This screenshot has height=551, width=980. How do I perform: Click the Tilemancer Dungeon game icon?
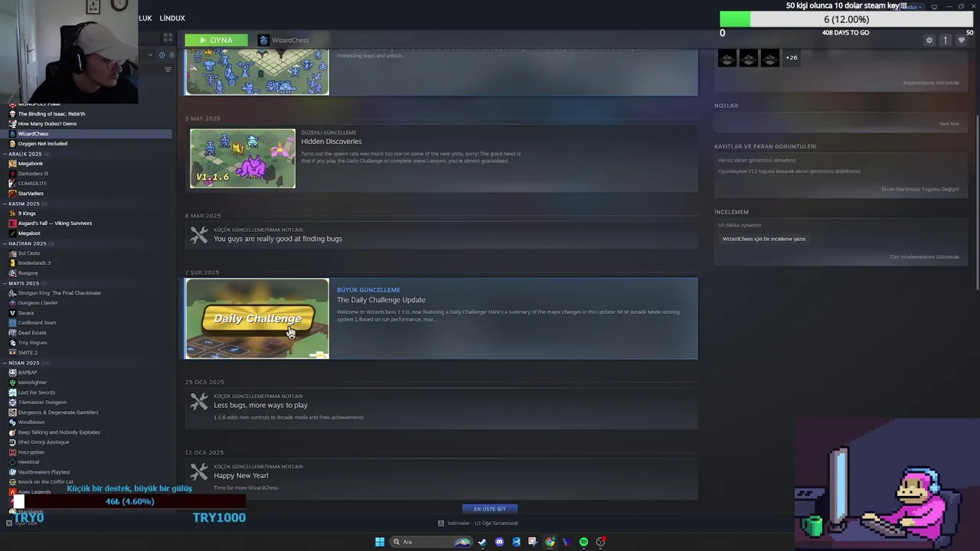click(x=12, y=403)
